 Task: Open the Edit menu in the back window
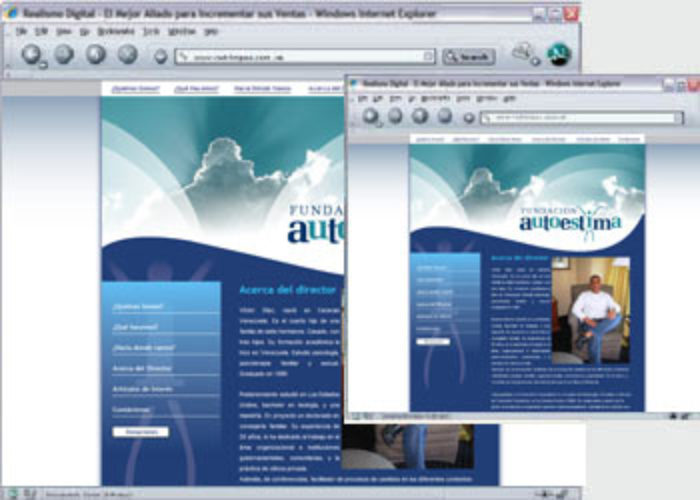[42, 31]
